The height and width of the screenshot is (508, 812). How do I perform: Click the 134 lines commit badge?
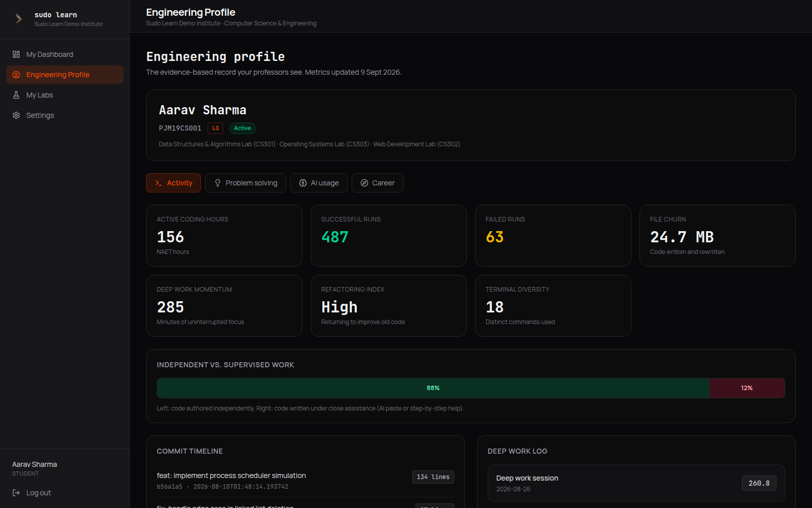433,477
